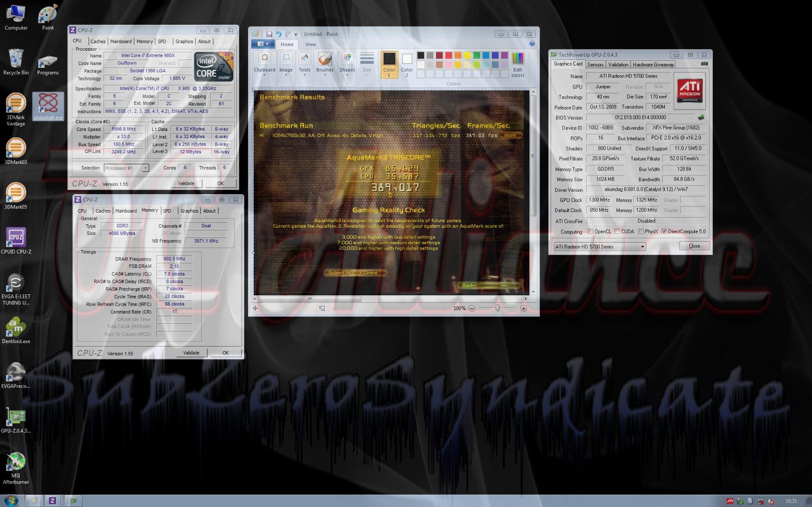Click the zoom in plus button in Paint
The width and height of the screenshot is (812, 507).
point(523,308)
